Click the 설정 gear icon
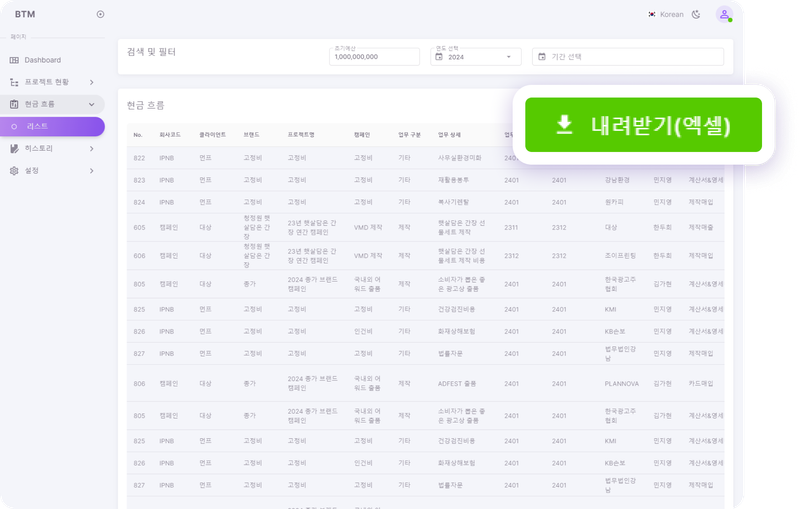Screen dimensions: 800x509 14,171
